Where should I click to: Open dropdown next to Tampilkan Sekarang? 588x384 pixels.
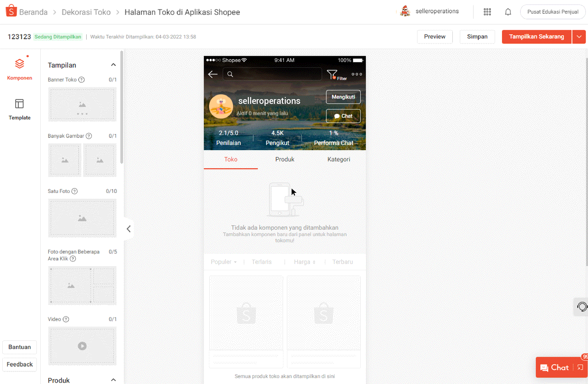[x=579, y=37]
